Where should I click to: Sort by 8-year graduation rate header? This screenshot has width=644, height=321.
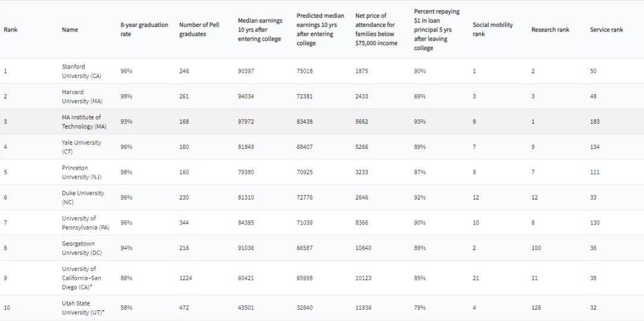pos(144,30)
